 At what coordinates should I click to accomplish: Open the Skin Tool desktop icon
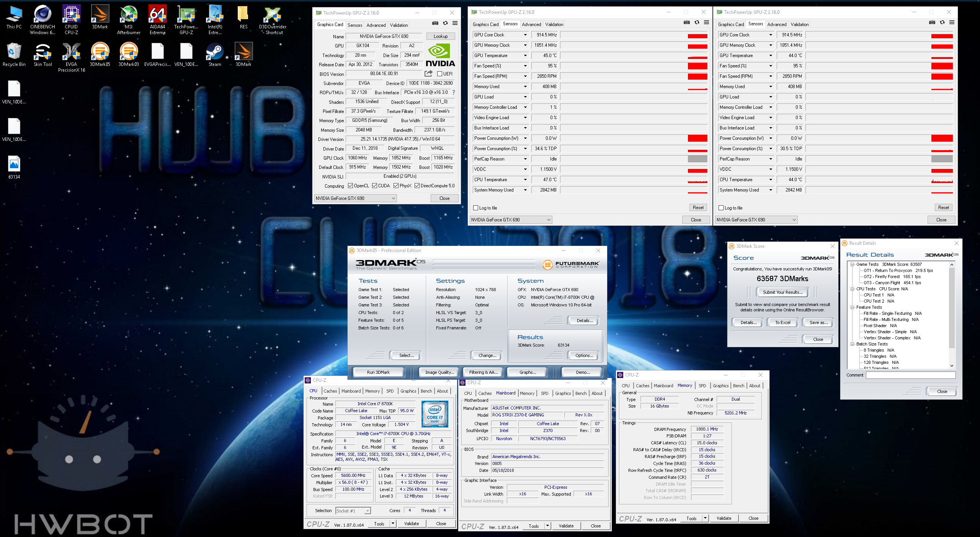42,55
